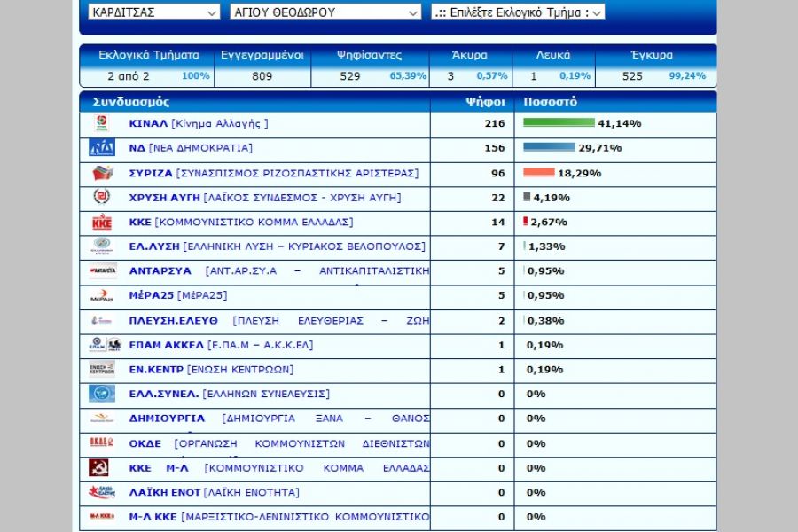
Task: Select the ΟΚΔΕ party name
Action: point(145,444)
